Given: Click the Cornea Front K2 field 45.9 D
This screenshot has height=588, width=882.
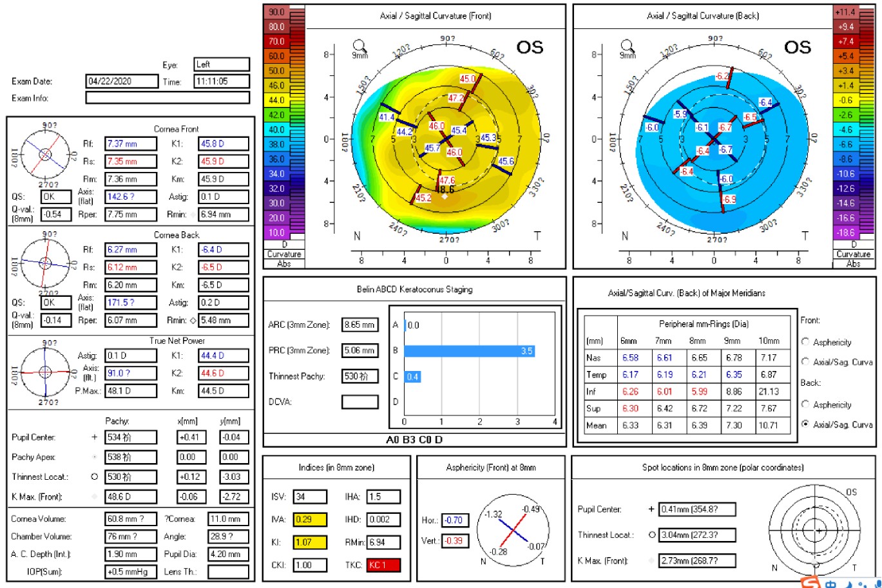Looking at the screenshot, I should [224, 161].
